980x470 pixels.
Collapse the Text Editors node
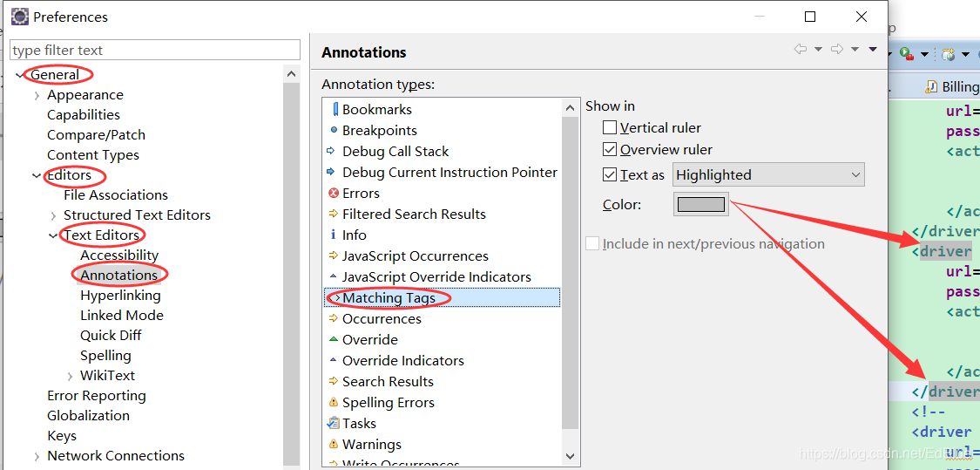point(54,235)
